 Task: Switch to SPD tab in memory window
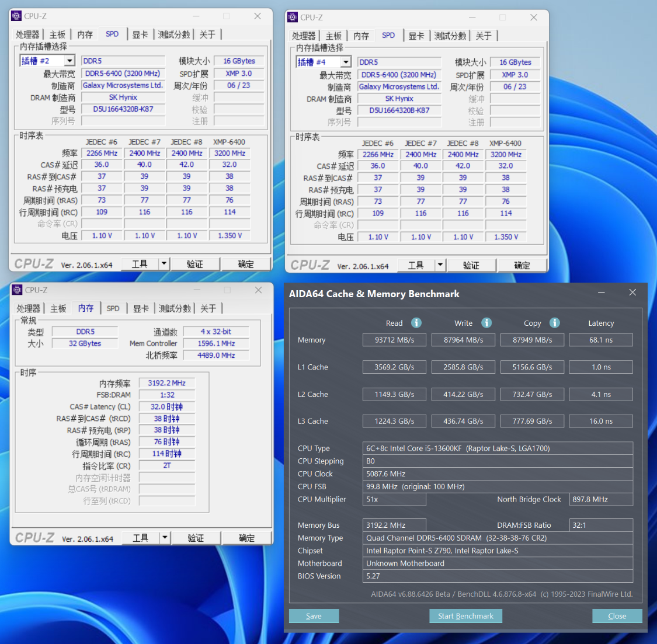click(113, 308)
